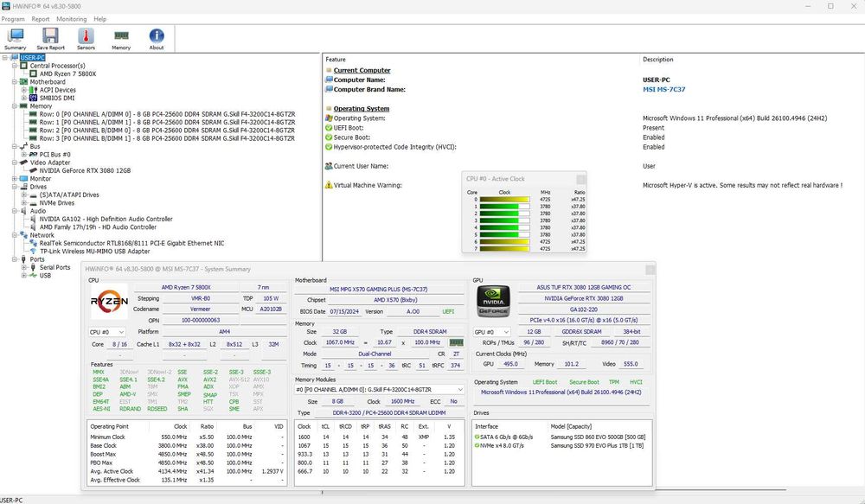Click the Operating System section heading
The image size is (865, 504).
coord(362,109)
